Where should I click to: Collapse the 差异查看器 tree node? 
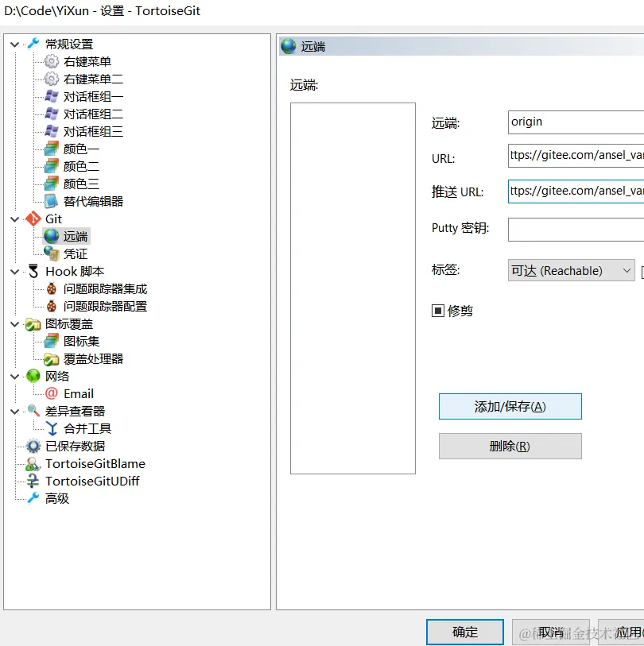click(x=15, y=412)
